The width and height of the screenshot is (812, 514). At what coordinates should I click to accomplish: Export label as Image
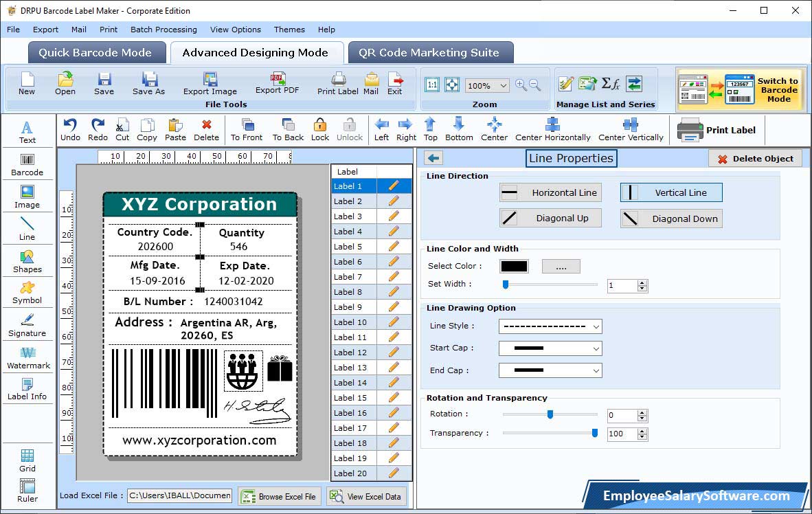tap(210, 84)
